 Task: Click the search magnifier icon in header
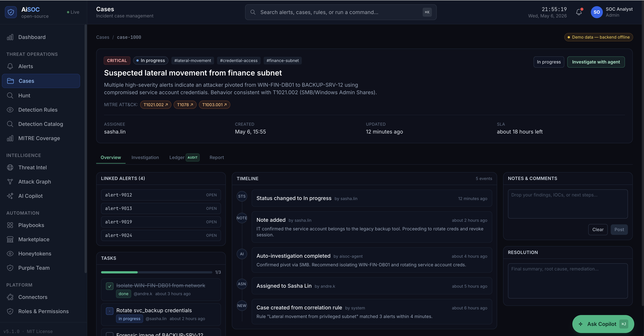coord(253,12)
